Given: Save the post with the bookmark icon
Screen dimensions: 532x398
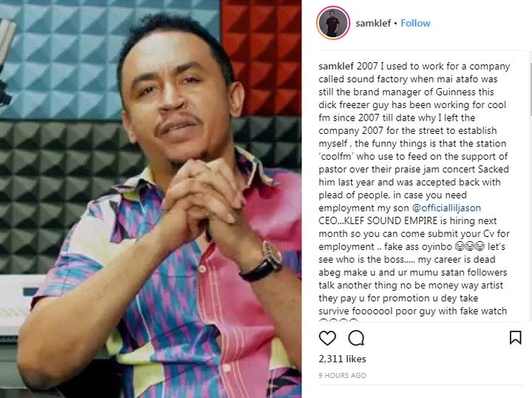Looking at the screenshot, I should click(x=516, y=337).
